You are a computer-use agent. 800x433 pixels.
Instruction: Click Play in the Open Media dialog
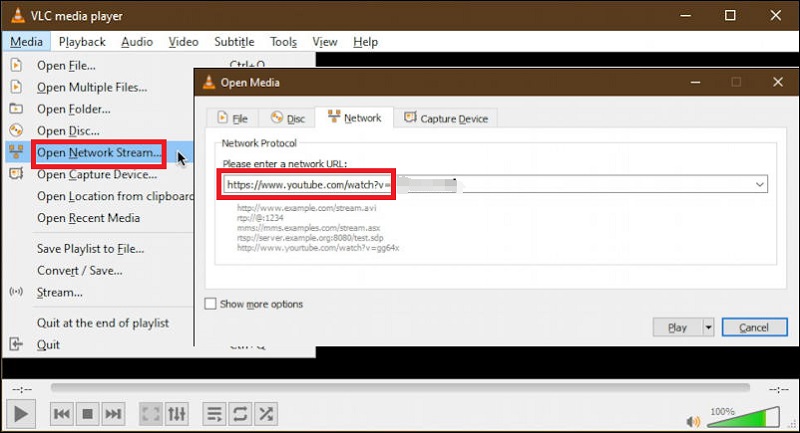tap(676, 328)
